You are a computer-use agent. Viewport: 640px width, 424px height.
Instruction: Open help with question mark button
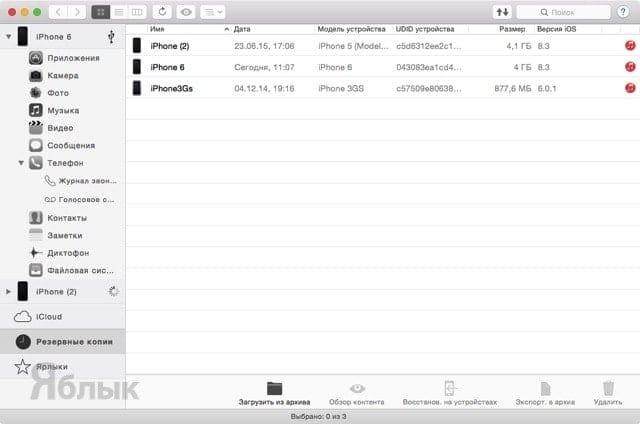623,12
